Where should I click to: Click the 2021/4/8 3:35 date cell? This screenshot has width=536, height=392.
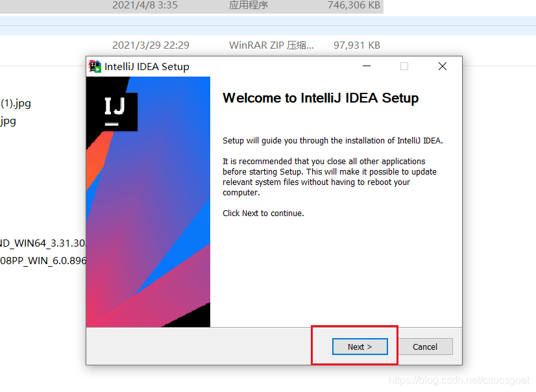(145, 5)
